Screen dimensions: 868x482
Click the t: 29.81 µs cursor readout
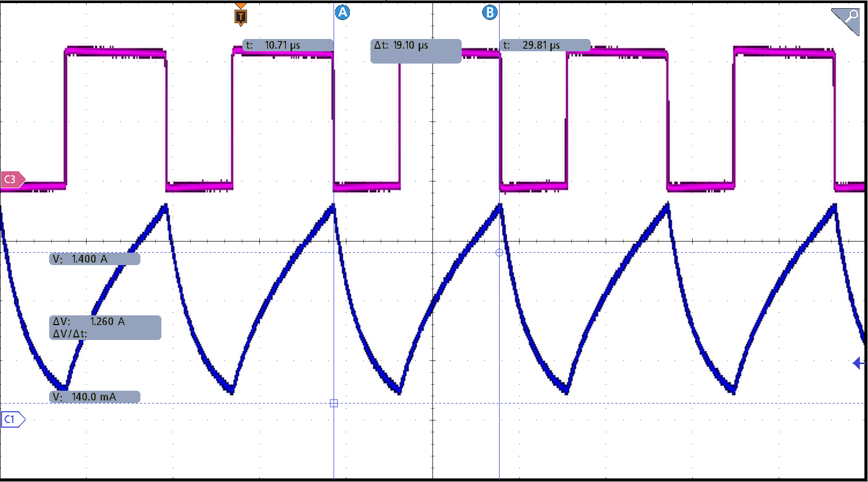(545, 45)
